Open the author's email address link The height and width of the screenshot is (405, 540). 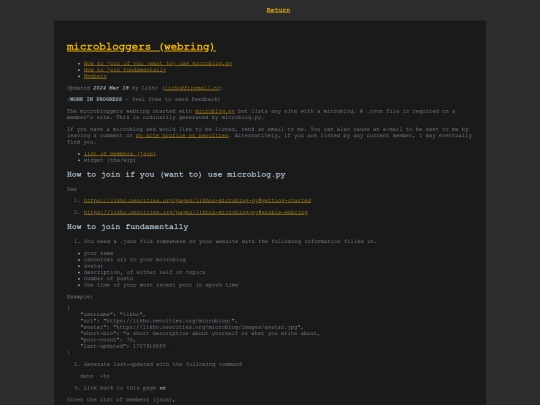click(x=192, y=88)
